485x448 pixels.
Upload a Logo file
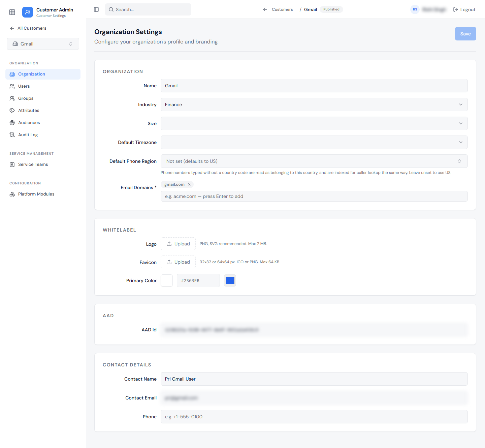point(178,244)
